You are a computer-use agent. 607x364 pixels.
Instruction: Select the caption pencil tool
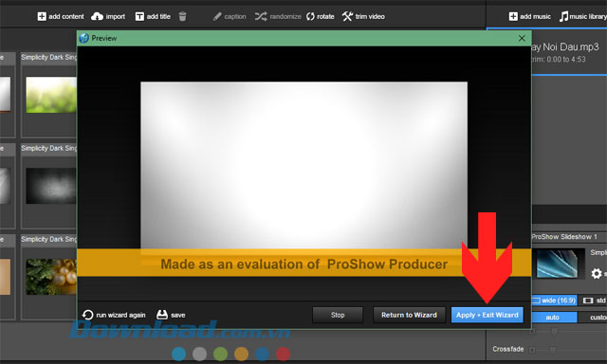click(217, 16)
